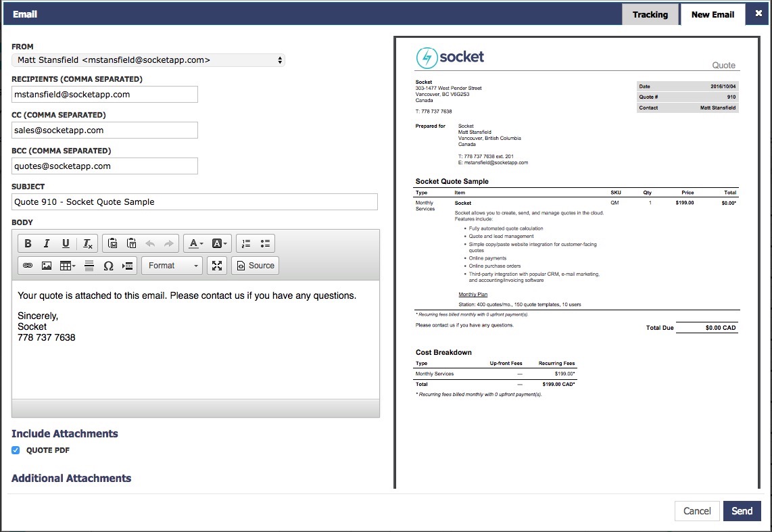The width and height of the screenshot is (772, 532).
Task: Uncheck the Quote PDF attachment checkbox
Action: pyautogui.click(x=16, y=450)
